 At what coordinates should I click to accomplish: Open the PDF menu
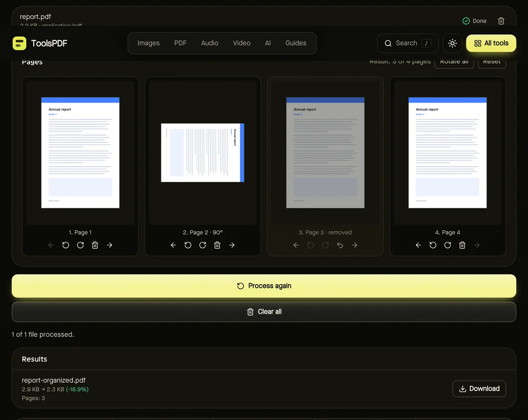coord(180,43)
